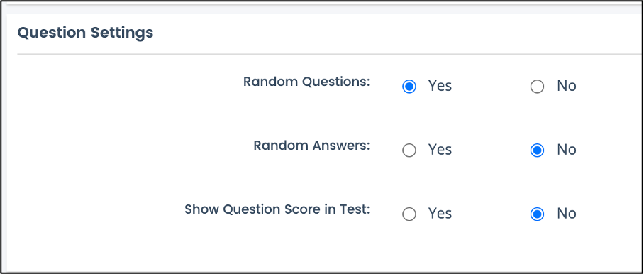The height and width of the screenshot is (274, 644).
Task: Click the Yes text beside Random Questions
Action: coord(440,86)
